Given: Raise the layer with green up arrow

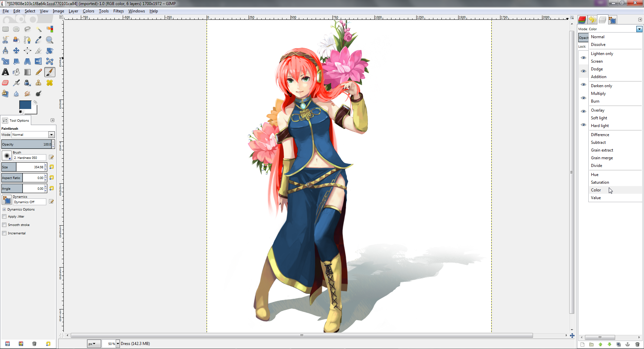Looking at the screenshot, I should [600, 344].
